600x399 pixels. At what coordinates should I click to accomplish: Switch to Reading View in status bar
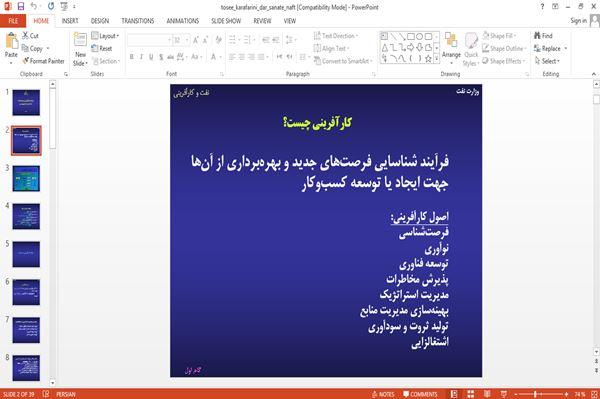pyautogui.click(x=487, y=394)
